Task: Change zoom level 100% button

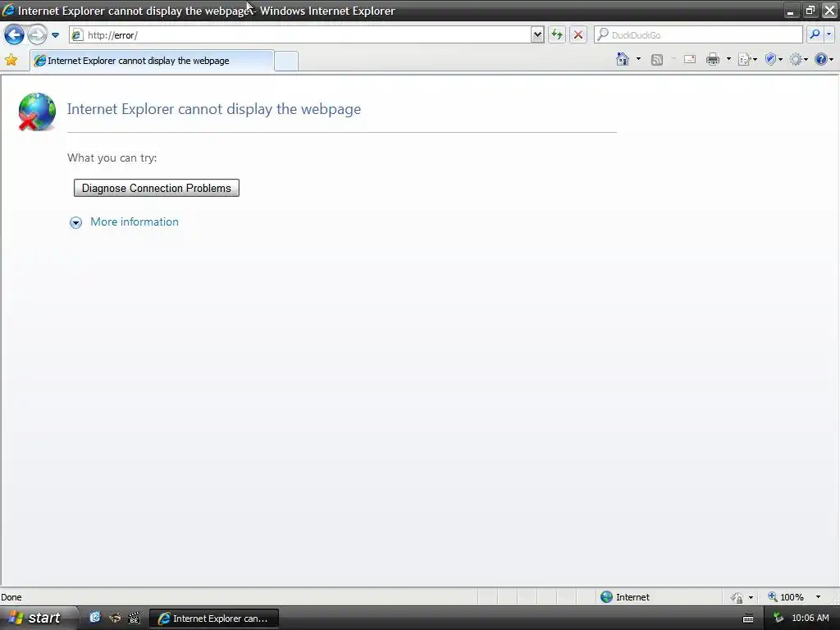Action: (x=786, y=597)
